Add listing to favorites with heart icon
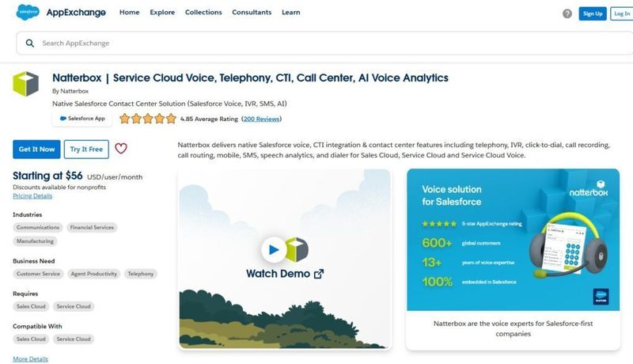The height and width of the screenshot is (364, 633). point(121,149)
